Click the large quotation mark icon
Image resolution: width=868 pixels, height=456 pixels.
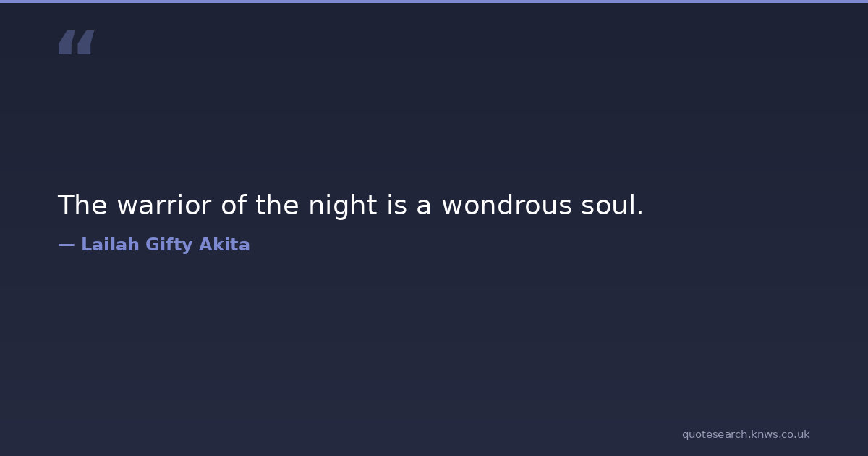coord(76,43)
